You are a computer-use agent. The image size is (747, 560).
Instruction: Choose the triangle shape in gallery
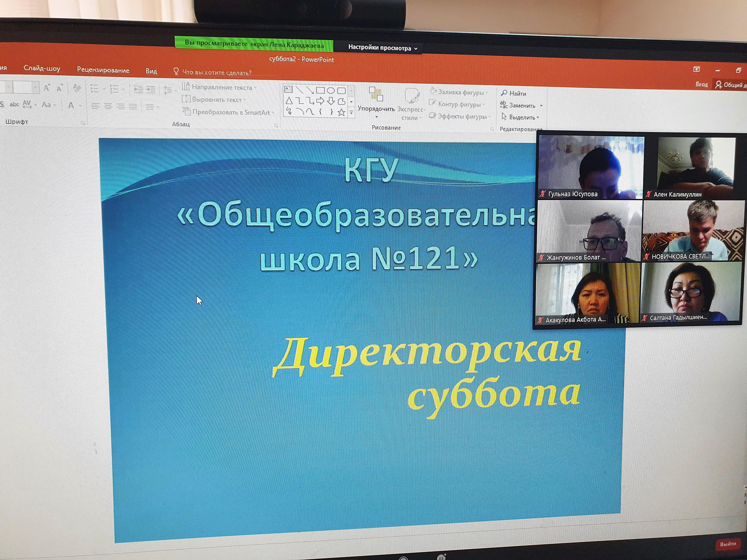click(289, 101)
